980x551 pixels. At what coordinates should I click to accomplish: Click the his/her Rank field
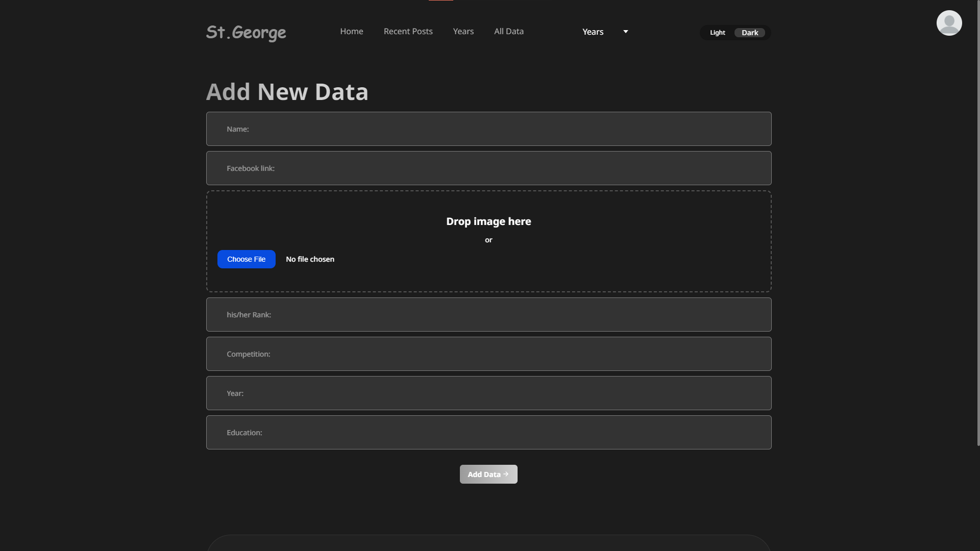pos(488,315)
